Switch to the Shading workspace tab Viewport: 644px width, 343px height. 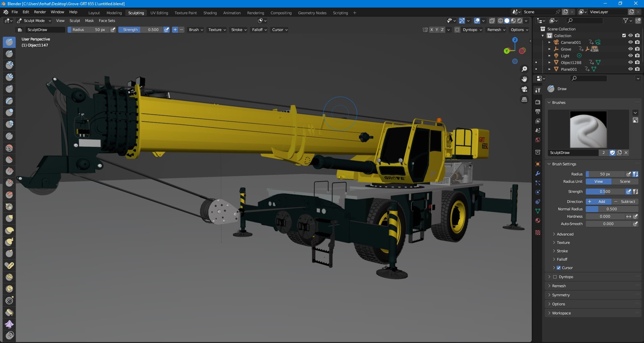tap(210, 13)
